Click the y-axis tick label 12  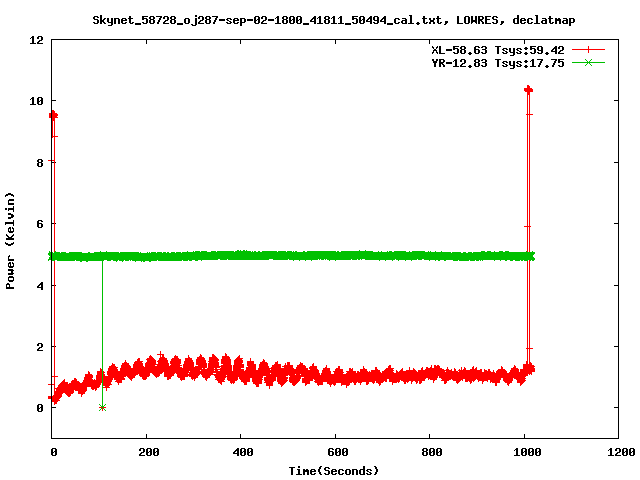pos(36,40)
